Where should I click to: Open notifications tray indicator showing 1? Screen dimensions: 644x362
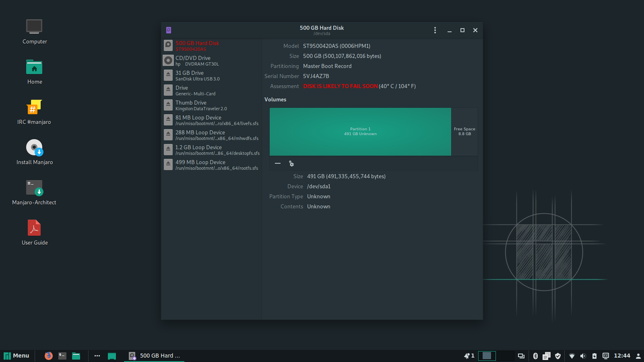469,355
